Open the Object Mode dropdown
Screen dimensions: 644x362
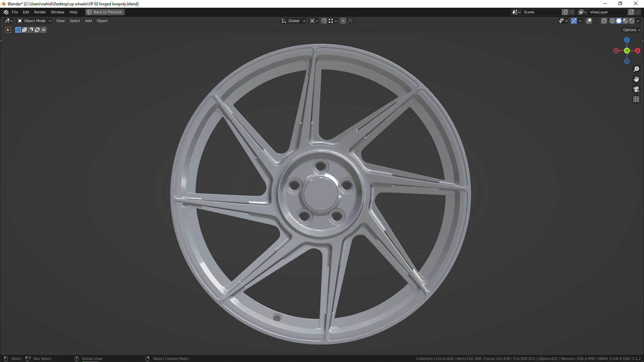coord(34,21)
